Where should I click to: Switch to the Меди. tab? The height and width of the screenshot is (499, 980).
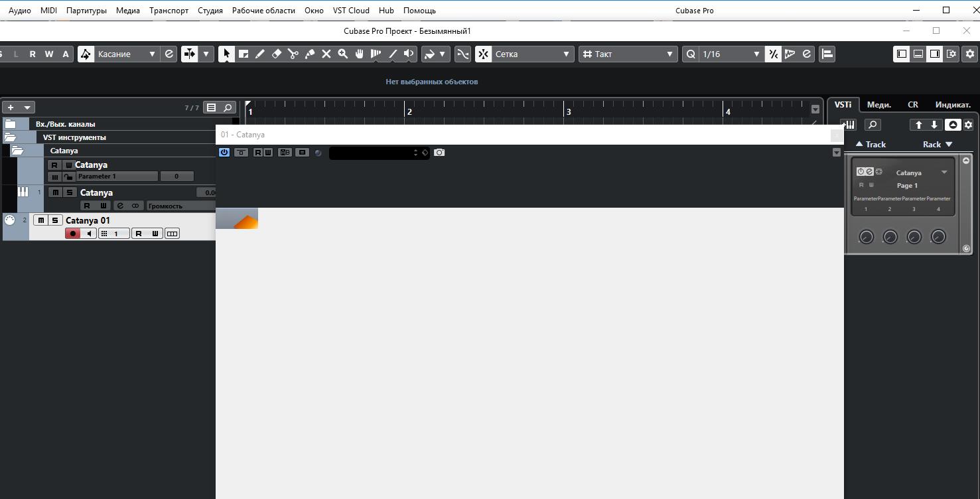point(879,105)
